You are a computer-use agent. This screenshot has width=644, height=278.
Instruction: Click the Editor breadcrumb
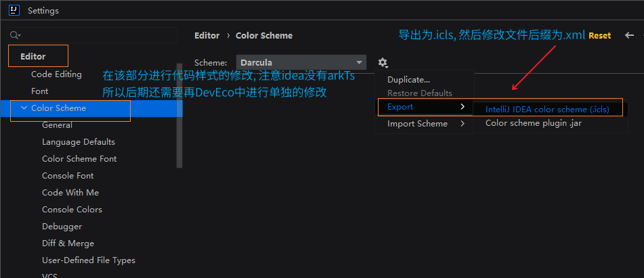pos(207,36)
